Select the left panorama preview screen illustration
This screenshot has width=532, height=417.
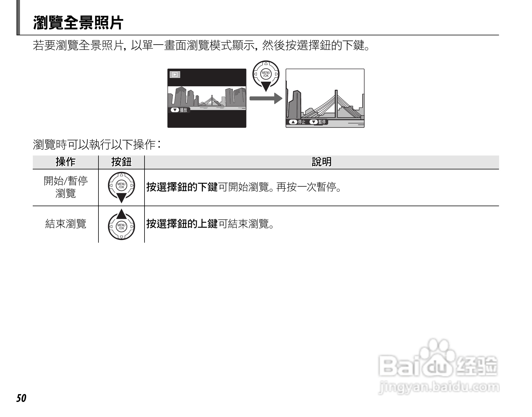coord(207,98)
